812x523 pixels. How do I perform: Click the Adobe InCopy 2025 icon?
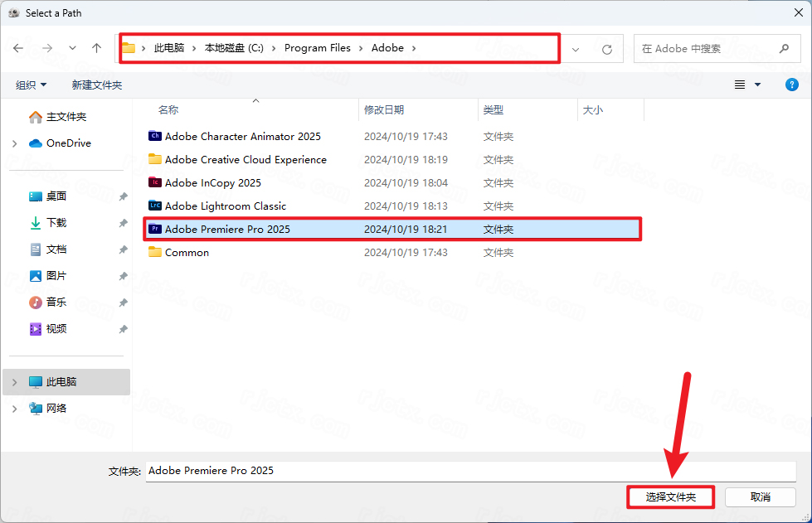(x=154, y=182)
